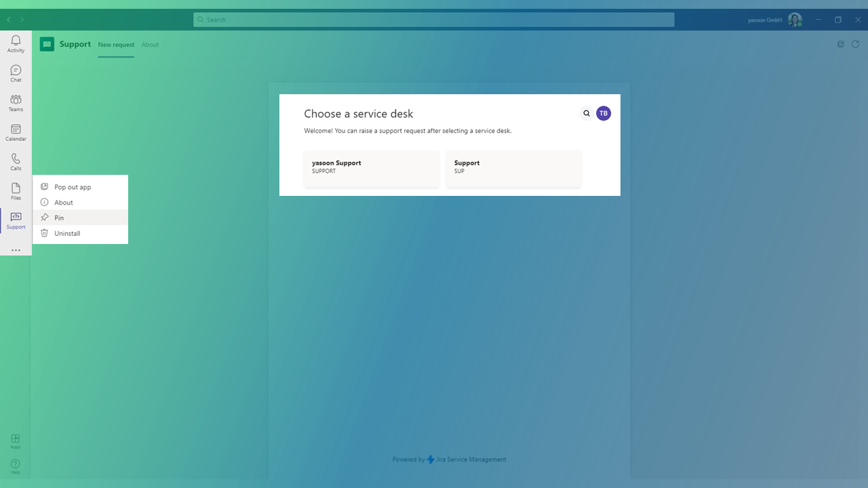The height and width of the screenshot is (488, 868).
Task: Select the yasoon Support service desk
Action: pos(372,168)
